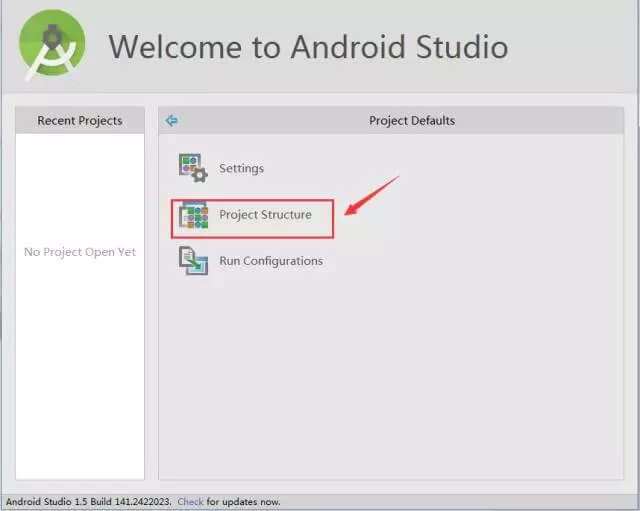The image size is (640, 511).
Task: Open the Run Configurations text entry
Action: (x=271, y=261)
